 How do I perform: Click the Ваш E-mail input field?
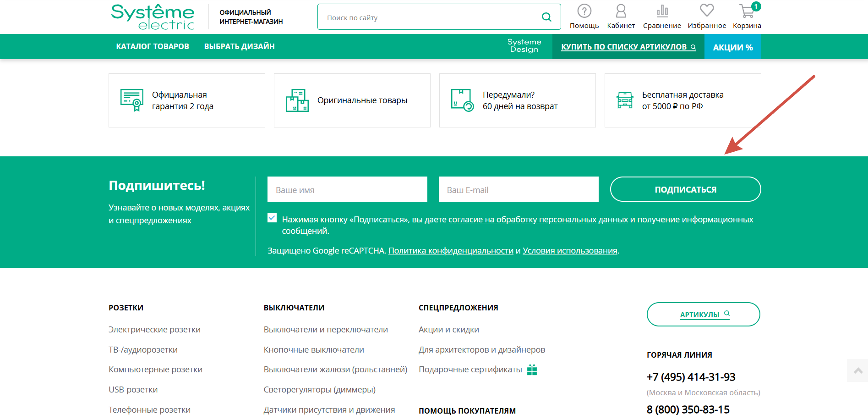coord(519,189)
